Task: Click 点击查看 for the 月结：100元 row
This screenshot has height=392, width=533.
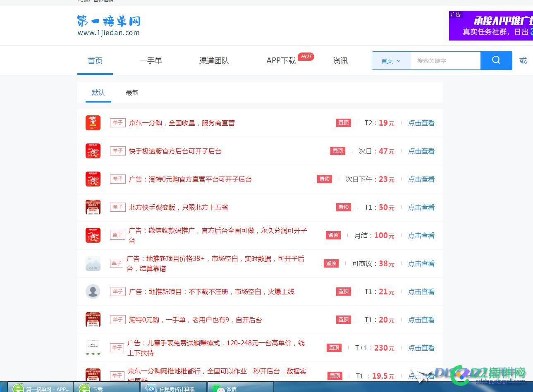Action: click(x=421, y=235)
